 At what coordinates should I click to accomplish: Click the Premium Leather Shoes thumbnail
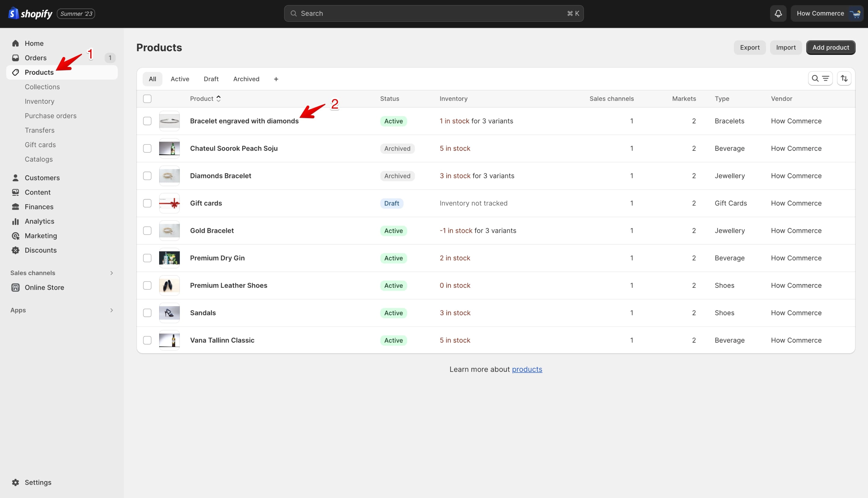tap(169, 285)
